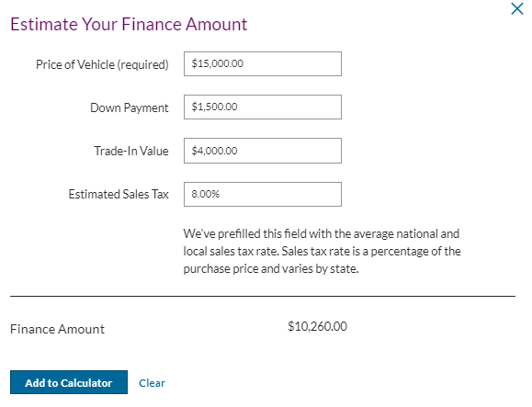Focus the Down Payment input box
Screen dimensions: 532x407
263,107
